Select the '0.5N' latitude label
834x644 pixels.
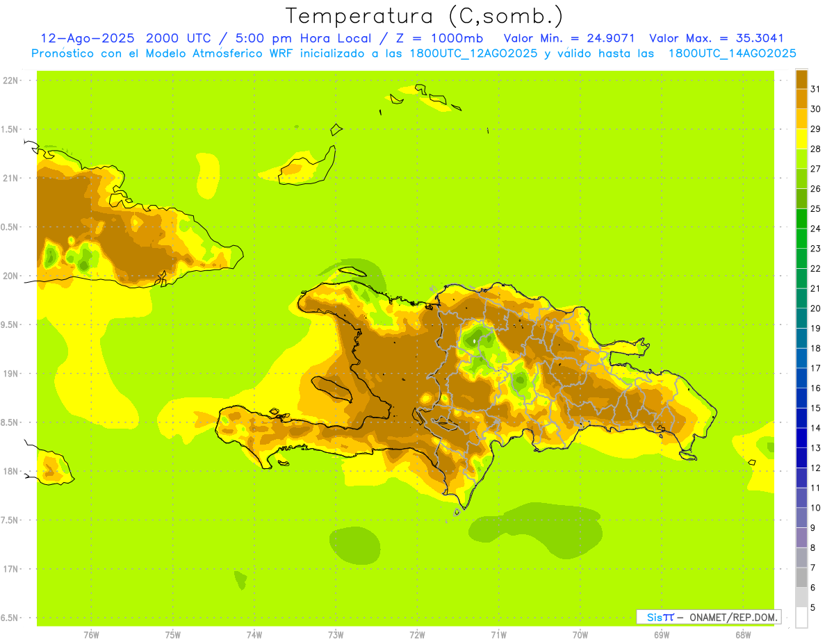click(10, 227)
